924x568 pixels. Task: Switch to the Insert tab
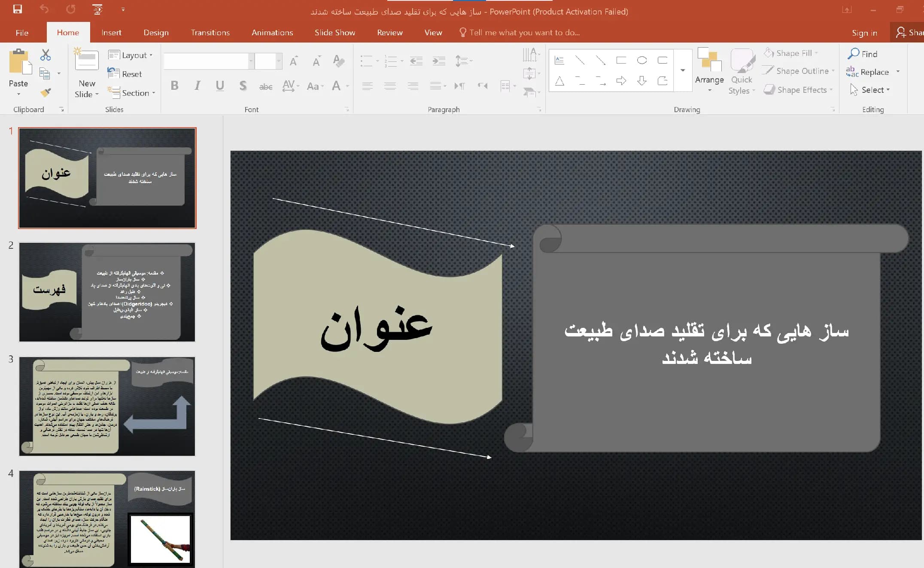pyautogui.click(x=111, y=33)
